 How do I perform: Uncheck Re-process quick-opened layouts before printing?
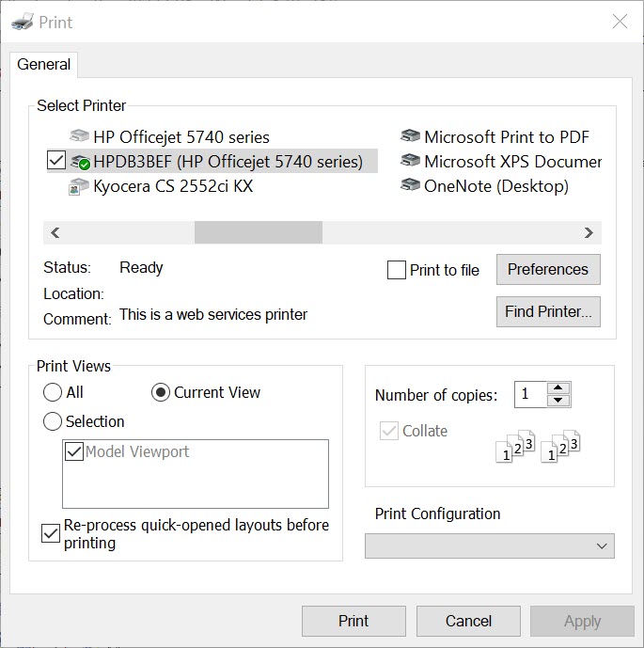click(x=52, y=533)
